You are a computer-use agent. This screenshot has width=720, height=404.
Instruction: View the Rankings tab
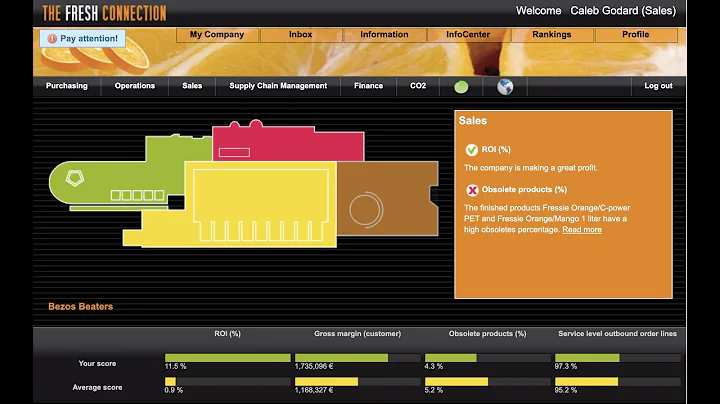pyautogui.click(x=552, y=35)
